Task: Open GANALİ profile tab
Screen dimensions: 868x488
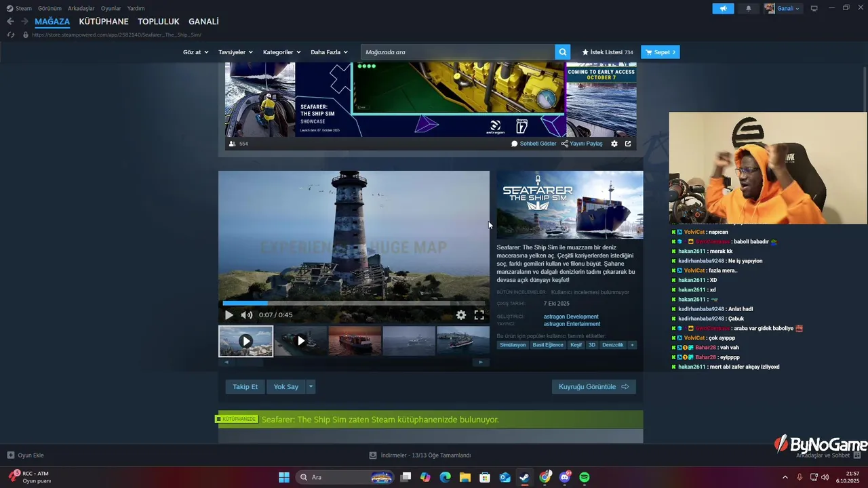Action: (x=203, y=22)
